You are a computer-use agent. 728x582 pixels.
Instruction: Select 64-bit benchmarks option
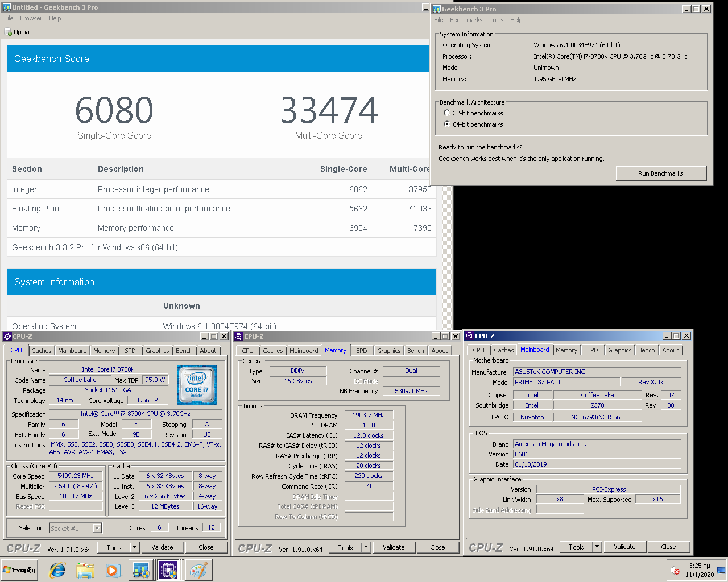coord(447,124)
